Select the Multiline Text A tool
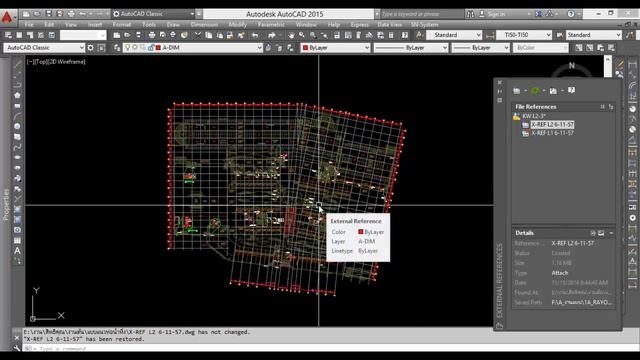Viewport: 640px width, 360px height. (x=17, y=251)
